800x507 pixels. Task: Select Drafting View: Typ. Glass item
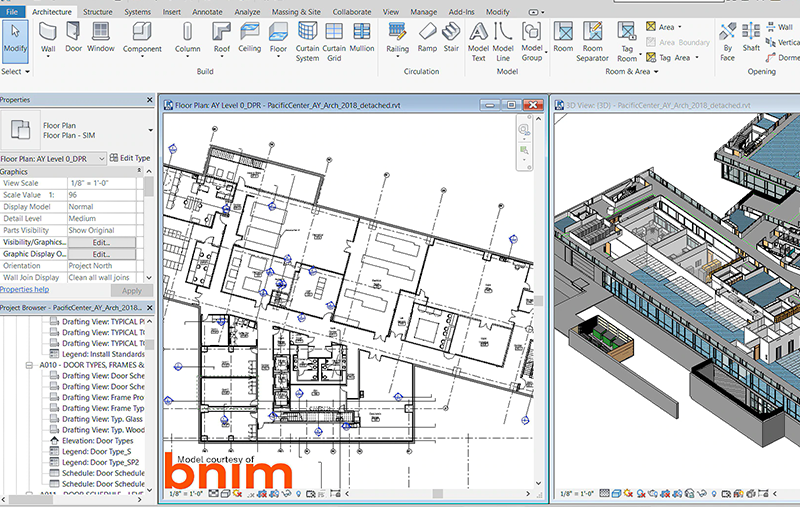(102, 419)
